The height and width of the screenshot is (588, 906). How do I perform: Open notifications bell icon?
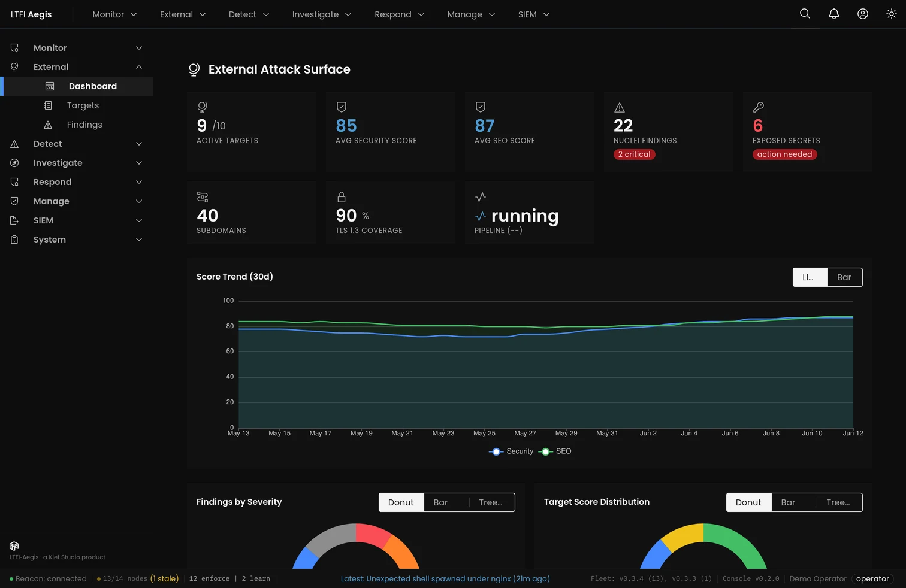tap(833, 14)
